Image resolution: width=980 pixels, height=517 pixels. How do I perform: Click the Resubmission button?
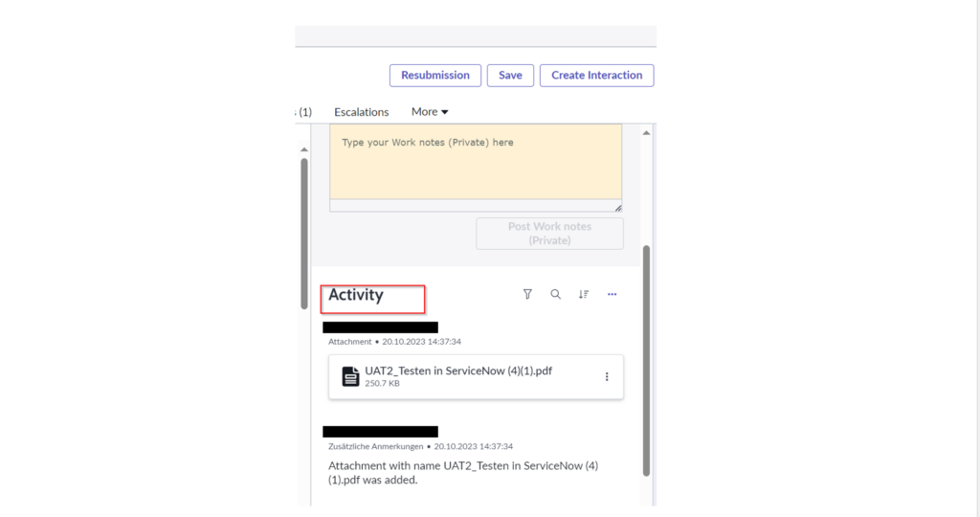(435, 75)
